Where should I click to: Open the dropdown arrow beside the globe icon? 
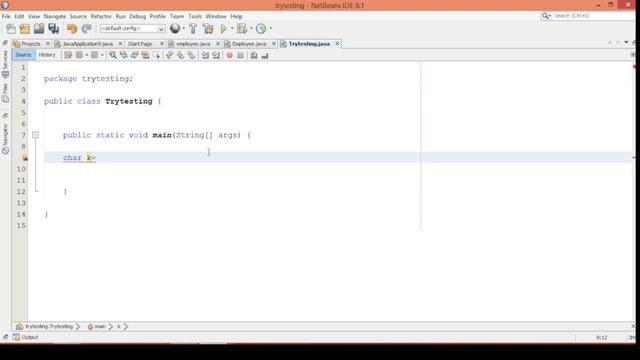coord(183,28)
